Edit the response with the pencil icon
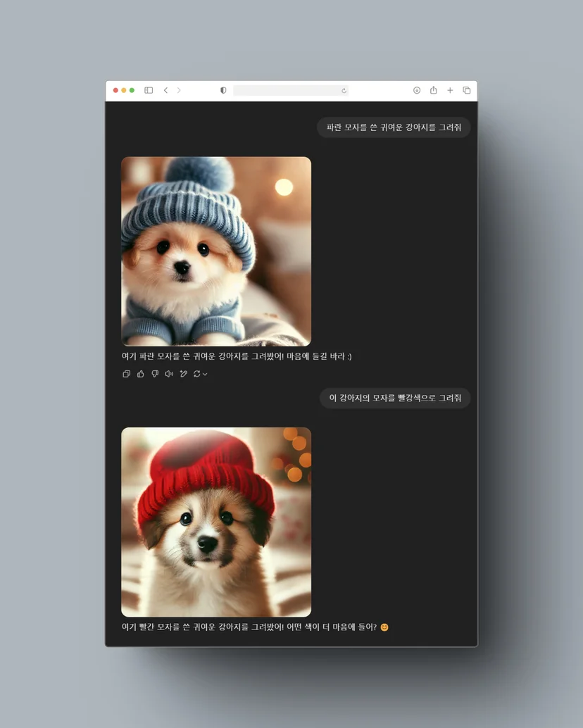 pyautogui.click(x=183, y=374)
